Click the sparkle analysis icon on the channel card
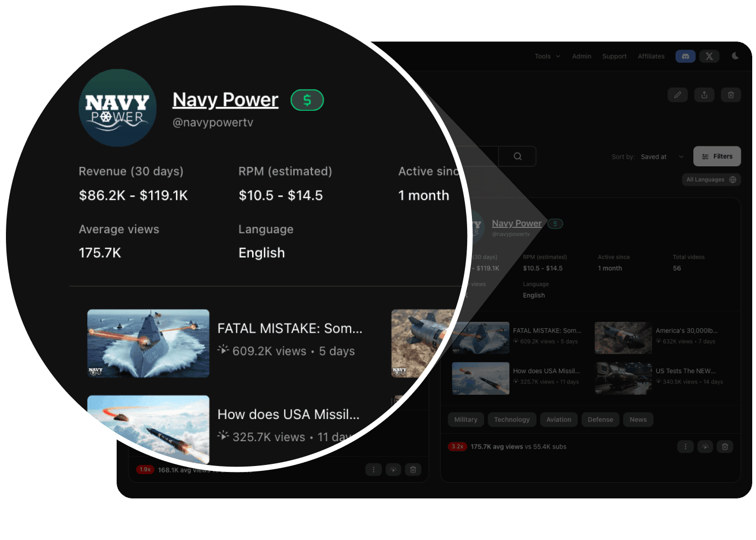The height and width of the screenshot is (540, 756). [x=705, y=447]
